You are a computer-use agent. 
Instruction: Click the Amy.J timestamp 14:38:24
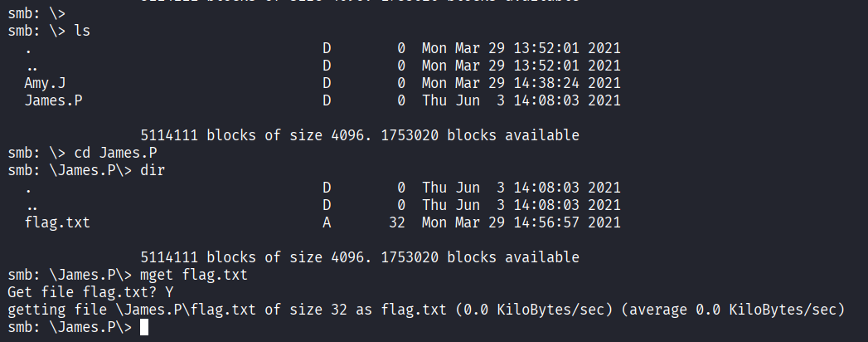(x=545, y=83)
